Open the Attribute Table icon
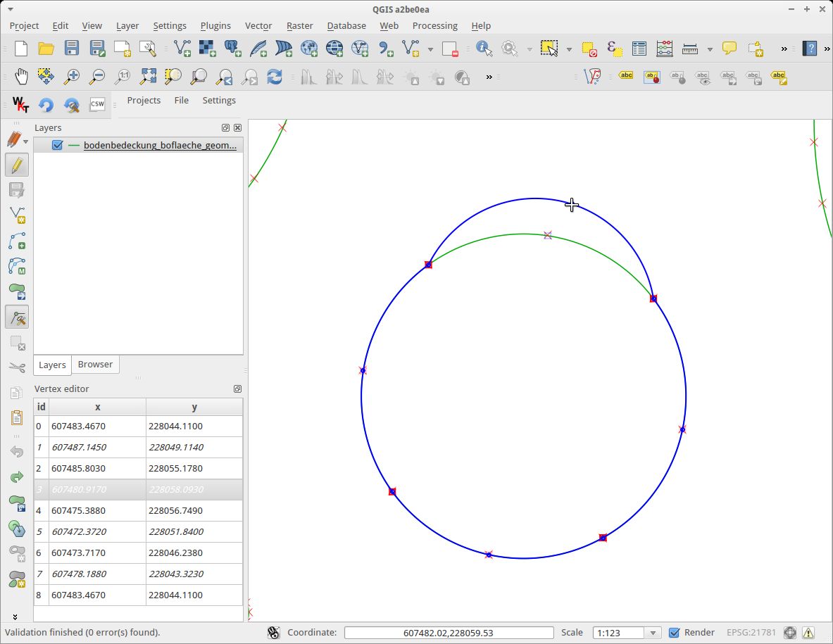Screen dimensions: 833x644 coord(639,49)
